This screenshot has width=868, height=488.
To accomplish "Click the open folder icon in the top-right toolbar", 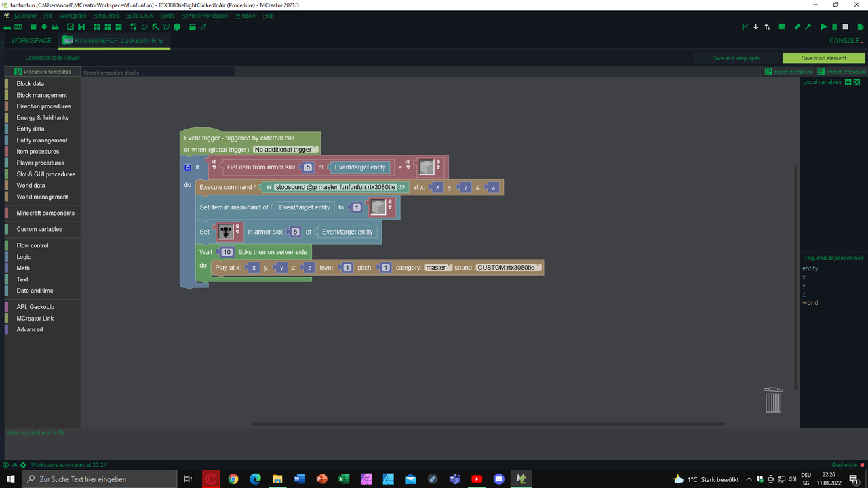I will pyautogui.click(x=782, y=27).
